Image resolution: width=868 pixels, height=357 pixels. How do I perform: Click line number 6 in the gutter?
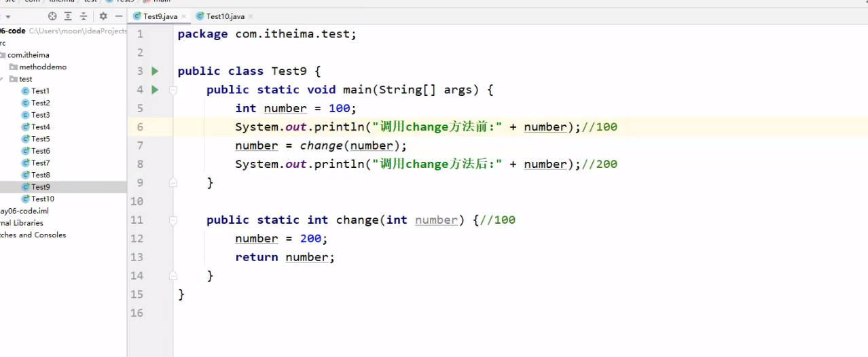[x=140, y=126]
